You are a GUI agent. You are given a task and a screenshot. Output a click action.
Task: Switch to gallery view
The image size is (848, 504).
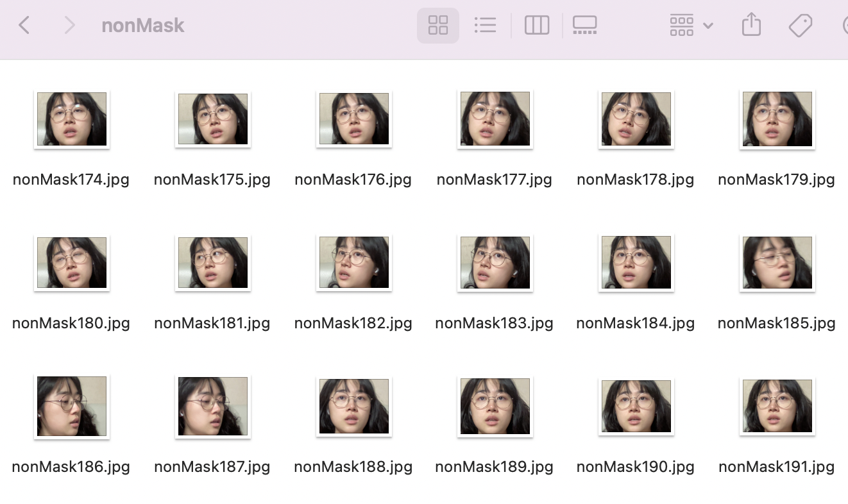click(584, 26)
